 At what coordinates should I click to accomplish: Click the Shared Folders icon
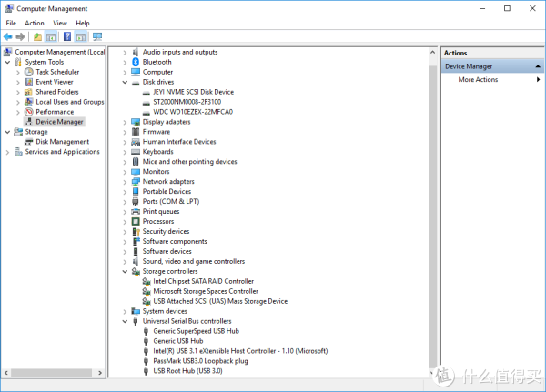[x=28, y=92]
